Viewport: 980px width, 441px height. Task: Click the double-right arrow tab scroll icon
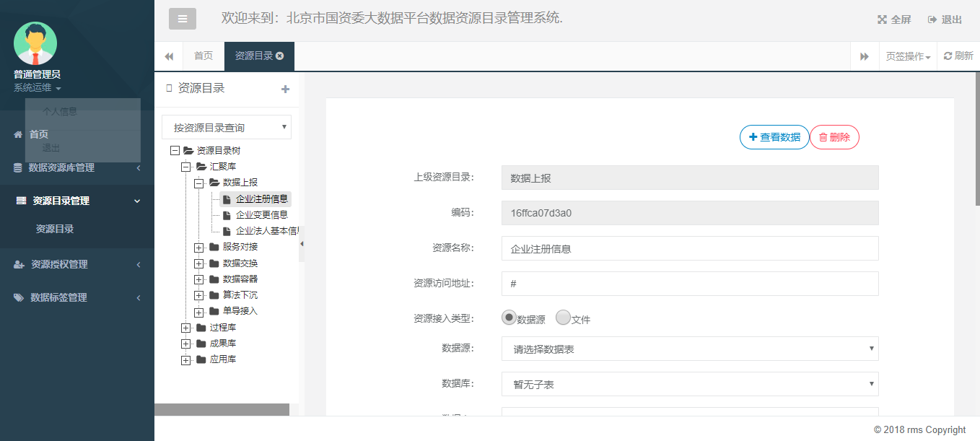[x=864, y=56]
